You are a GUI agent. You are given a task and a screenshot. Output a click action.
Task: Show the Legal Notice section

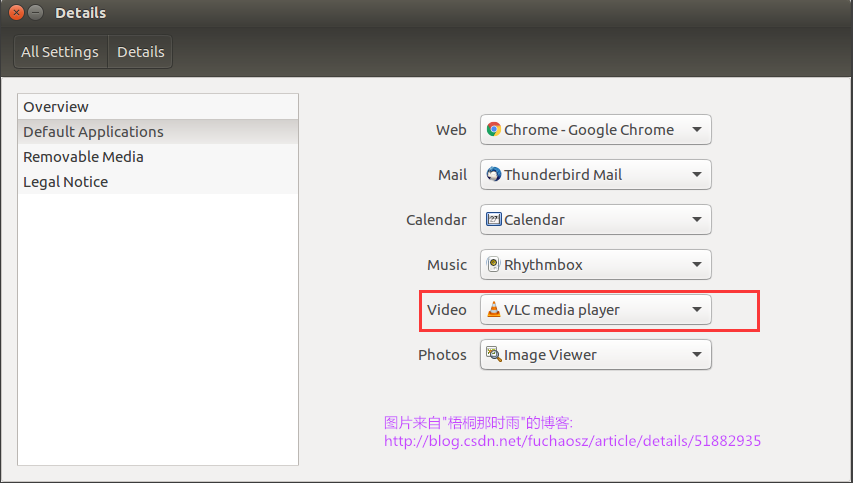tap(65, 182)
